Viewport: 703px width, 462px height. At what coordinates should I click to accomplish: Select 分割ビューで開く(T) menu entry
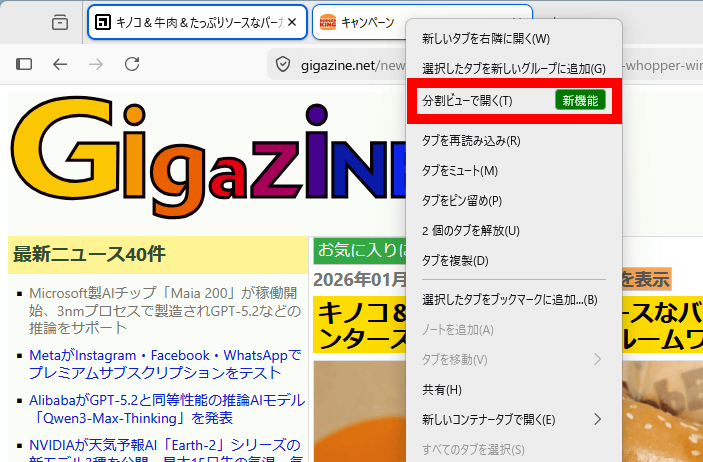click(x=467, y=100)
